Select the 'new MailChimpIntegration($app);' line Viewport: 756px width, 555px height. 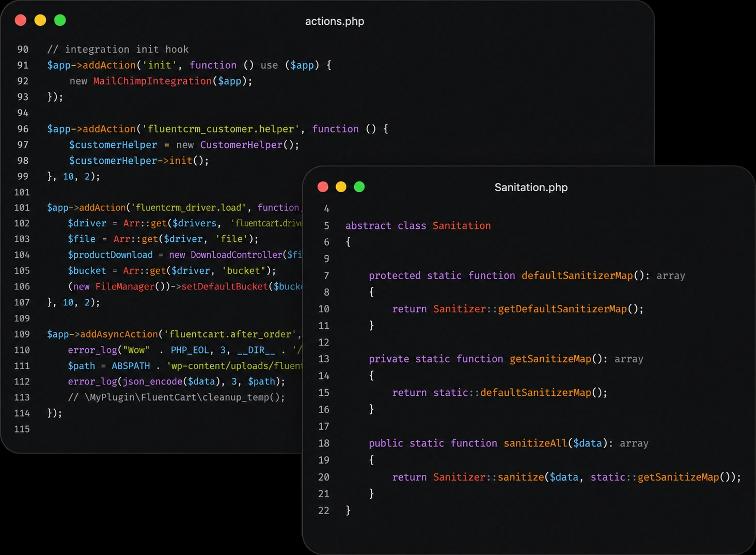pos(161,81)
